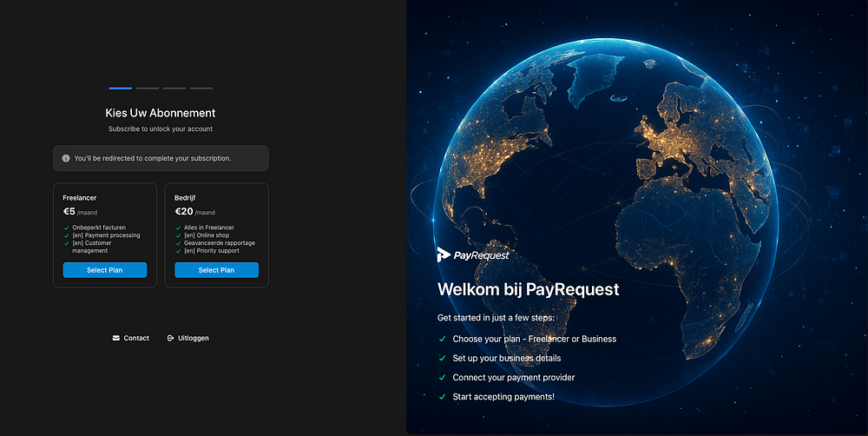Click the checkmark beside Onbeperkt facturen
Viewport: 868px width, 436px height.
(x=67, y=228)
